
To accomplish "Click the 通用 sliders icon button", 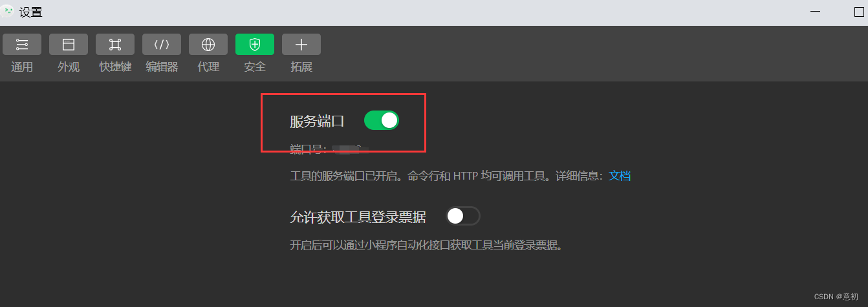I will pyautogui.click(x=22, y=45).
